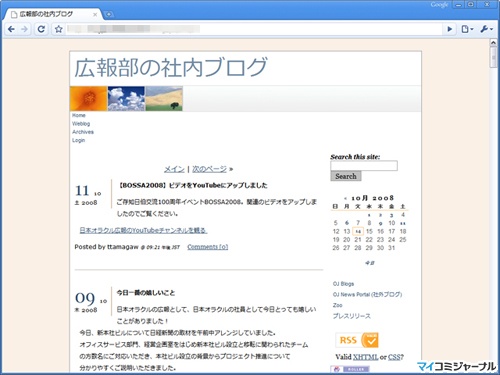The width and height of the screenshot is (500, 375).
Task: Click the Search this site input box
Action: [364, 166]
